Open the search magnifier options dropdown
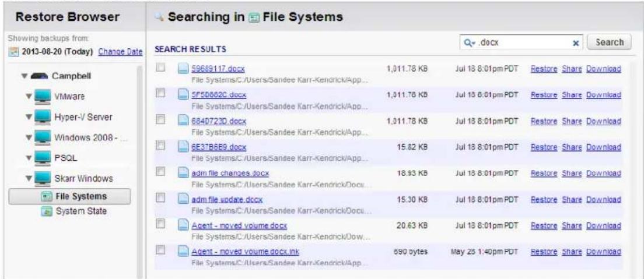 pos(470,43)
